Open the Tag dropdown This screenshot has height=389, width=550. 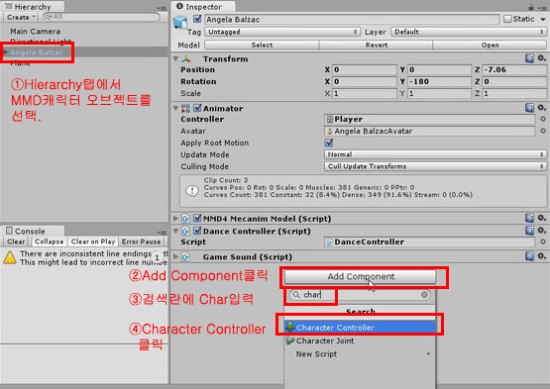[x=282, y=32]
